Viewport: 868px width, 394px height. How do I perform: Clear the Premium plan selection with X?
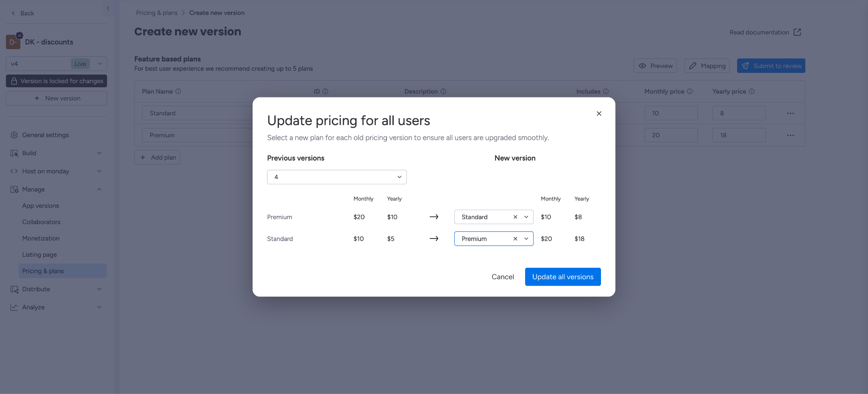[515, 239]
